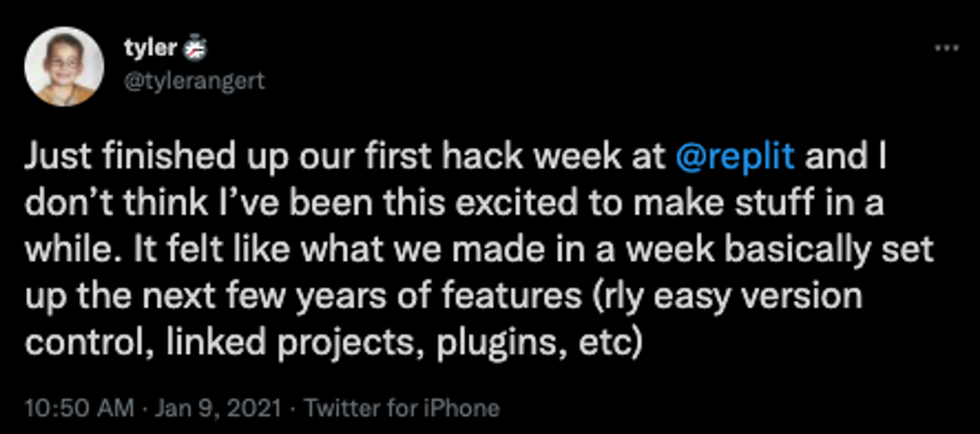The width and height of the screenshot is (980, 434).
Task: Click the 10:50 AM timestamp
Action: (80, 408)
